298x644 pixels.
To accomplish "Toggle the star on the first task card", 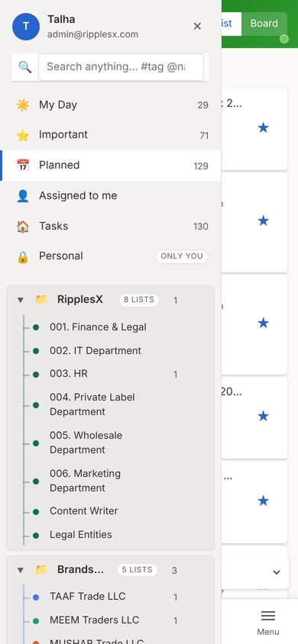I will point(263,127).
